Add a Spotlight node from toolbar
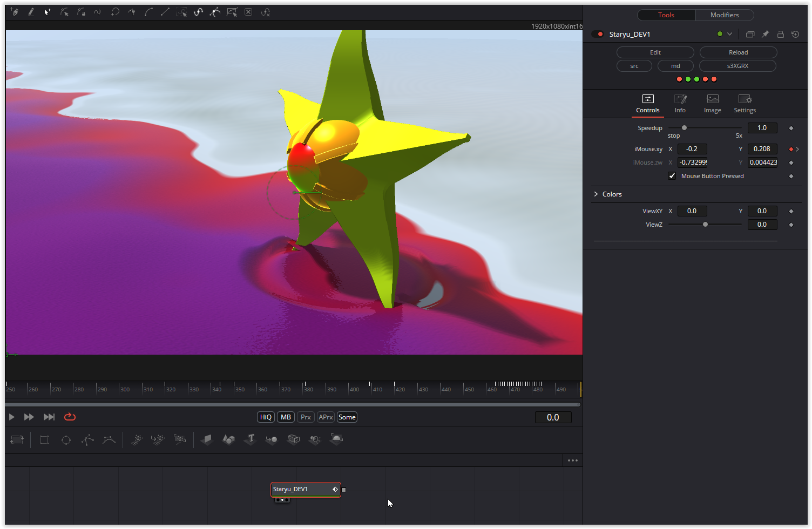This screenshot has width=812, height=529. click(315, 439)
